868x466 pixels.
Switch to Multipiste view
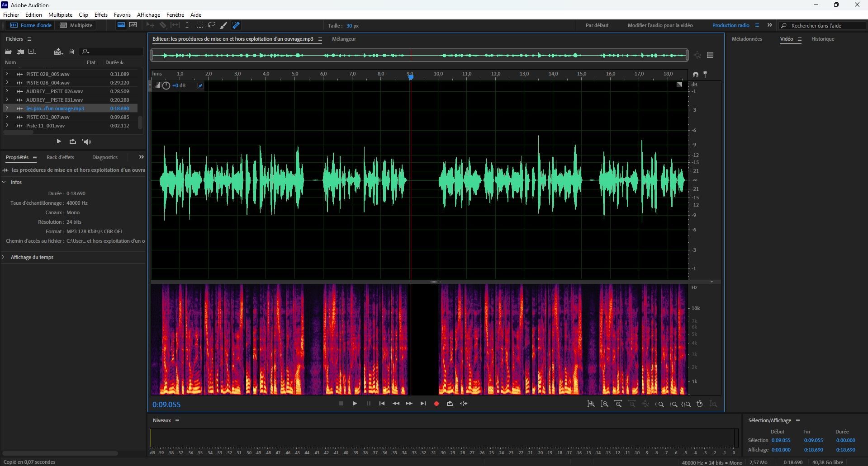[x=76, y=25]
